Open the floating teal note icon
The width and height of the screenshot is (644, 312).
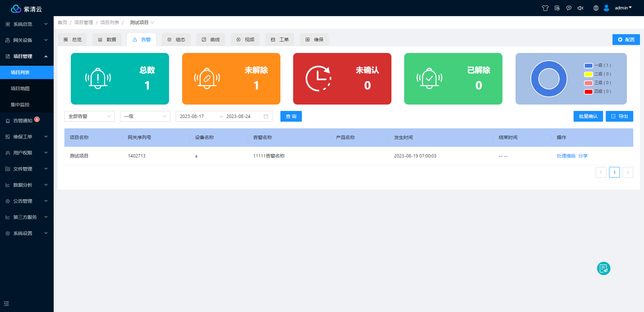[604, 268]
